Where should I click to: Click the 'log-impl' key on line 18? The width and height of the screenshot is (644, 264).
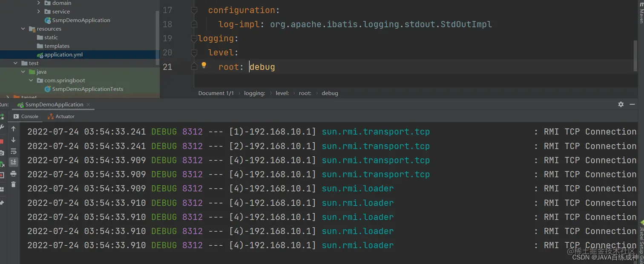(x=239, y=24)
